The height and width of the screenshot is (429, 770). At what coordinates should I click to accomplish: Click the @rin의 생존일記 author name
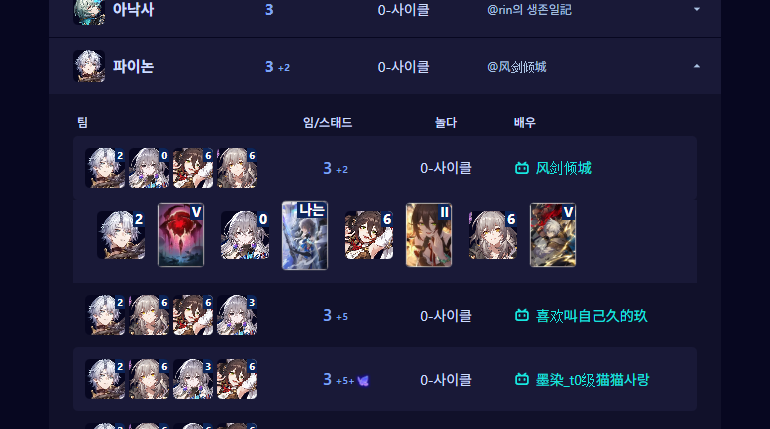click(529, 10)
